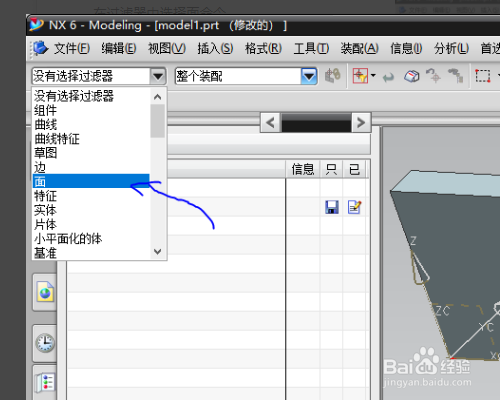Screen dimensions: 500x400
Task: Click the 信息 column header
Action: click(x=303, y=169)
